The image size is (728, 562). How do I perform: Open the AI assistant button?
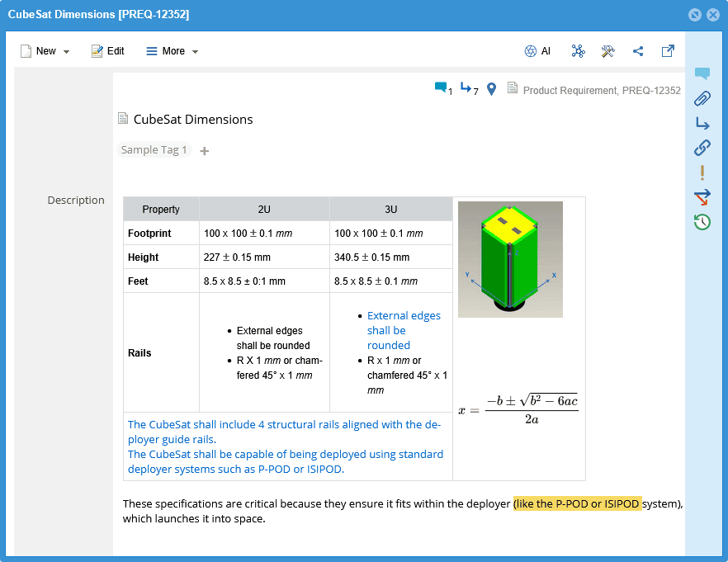click(537, 51)
